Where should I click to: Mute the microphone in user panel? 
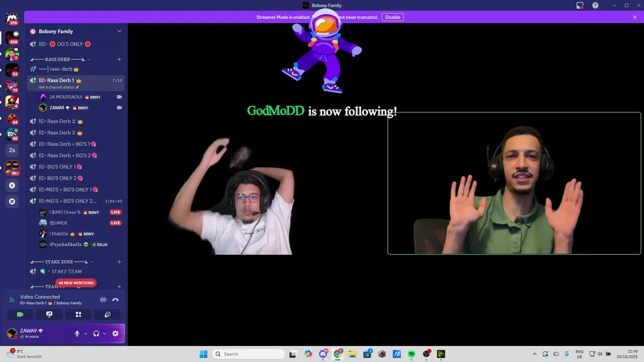pos(77,333)
